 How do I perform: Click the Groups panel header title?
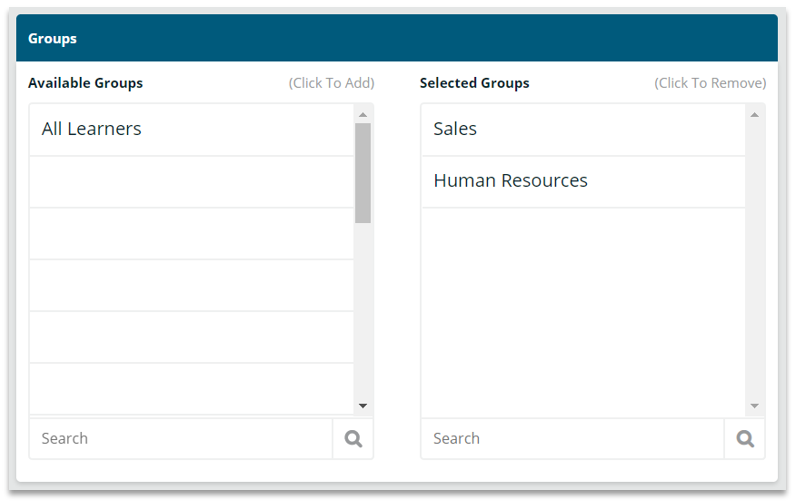tap(52, 39)
